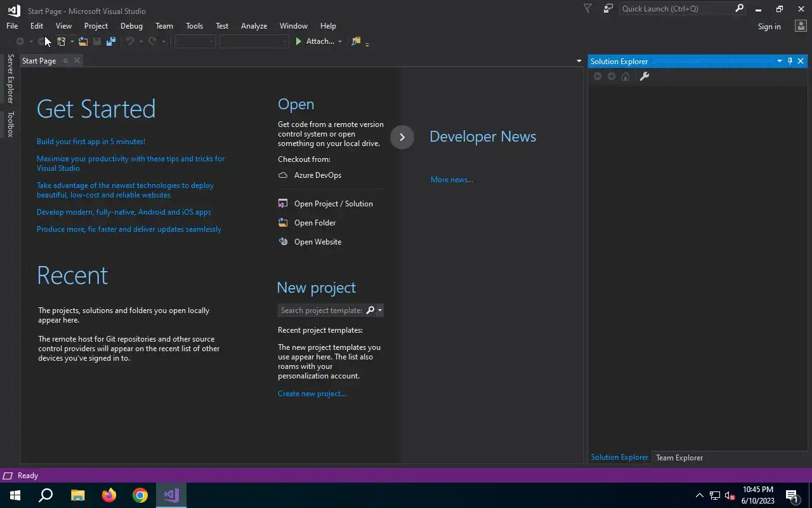Open the Team menu

(x=164, y=26)
